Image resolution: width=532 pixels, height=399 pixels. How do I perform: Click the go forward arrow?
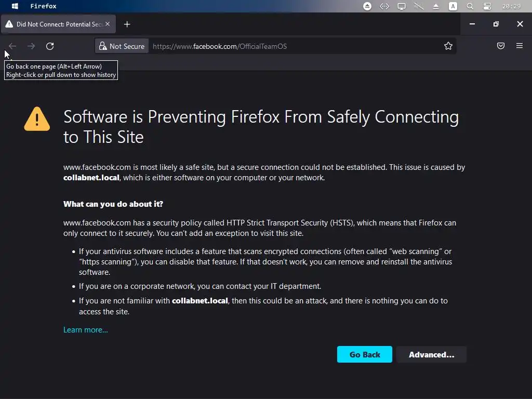click(31, 46)
